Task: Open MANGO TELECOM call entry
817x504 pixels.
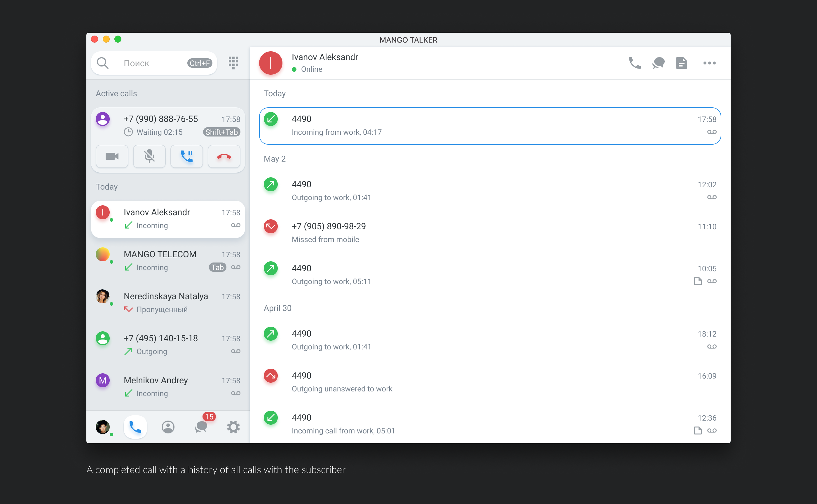Action: [x=168, y=261]
